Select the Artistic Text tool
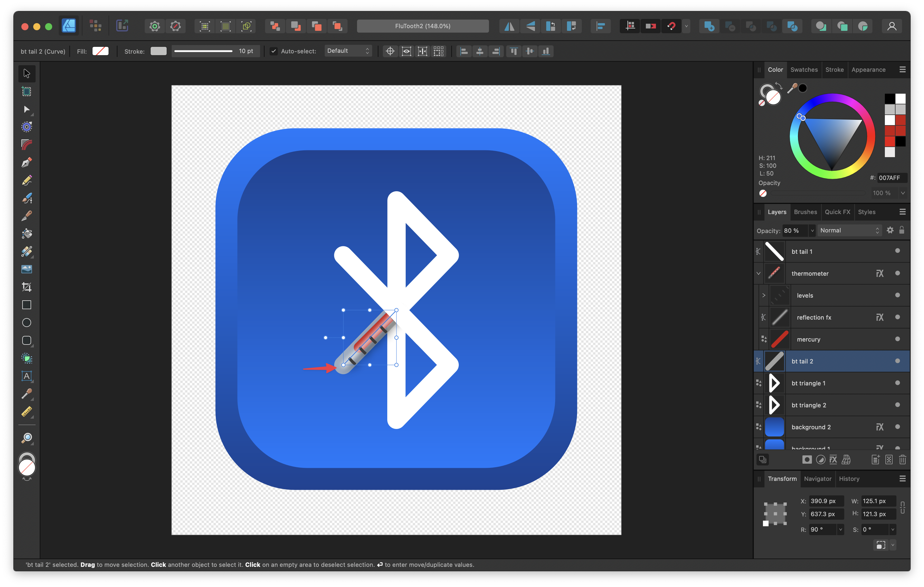This screenshot has width=924, height=587. tap(26, 376)
